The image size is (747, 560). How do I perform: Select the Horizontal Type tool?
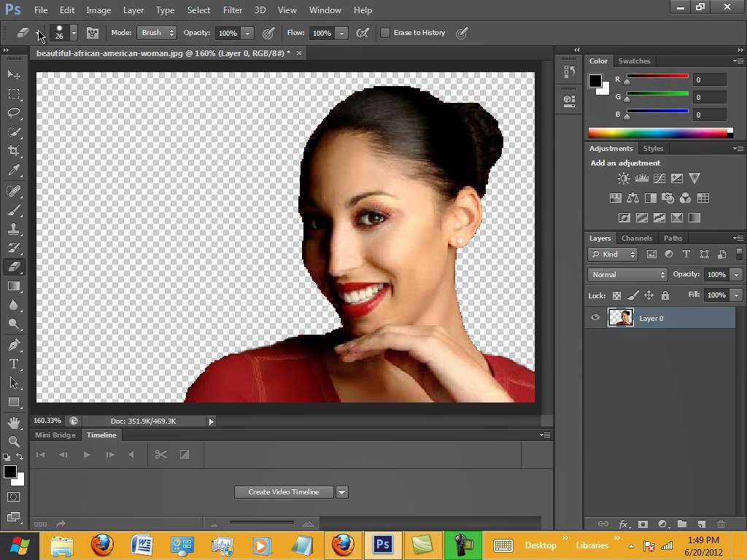point(14,364)
